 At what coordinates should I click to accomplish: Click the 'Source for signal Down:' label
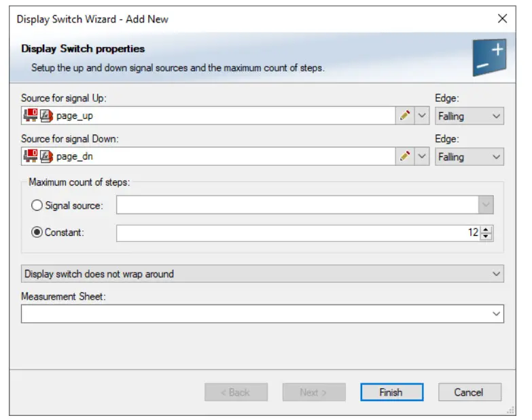[70, 139]
